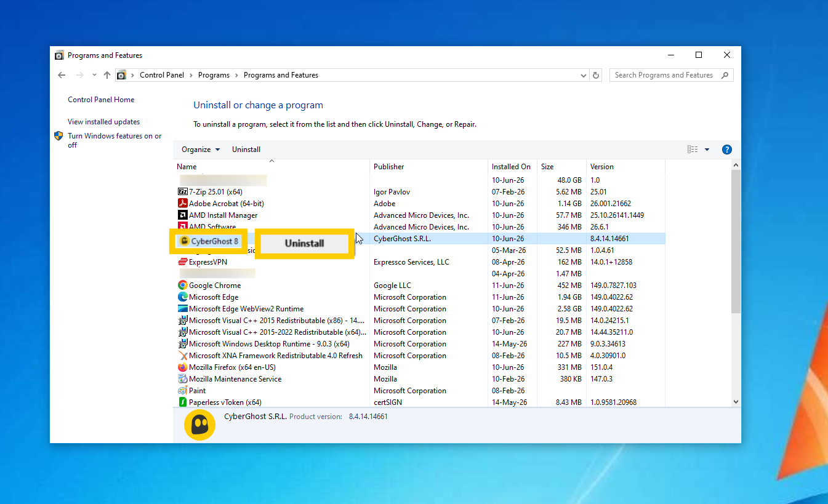The image size is (828, 504).
Task: Click the ExpressVPN program icon
Action: pyautogui.click(x=182, y=262)
